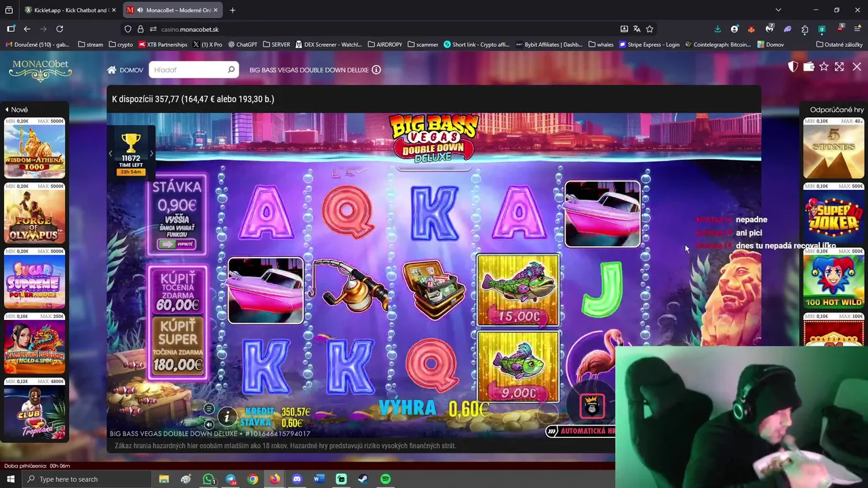This screenshot has width=868, height=488.
Task: Click the STÁVKA 0,90€ bet panel
Action: [x=177, y=214]
